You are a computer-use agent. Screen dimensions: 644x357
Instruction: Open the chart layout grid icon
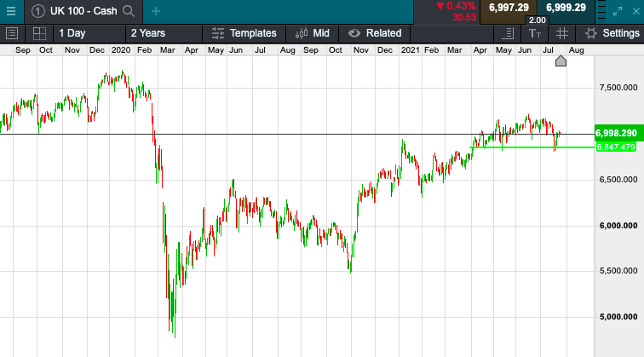[x=39, y=33]
